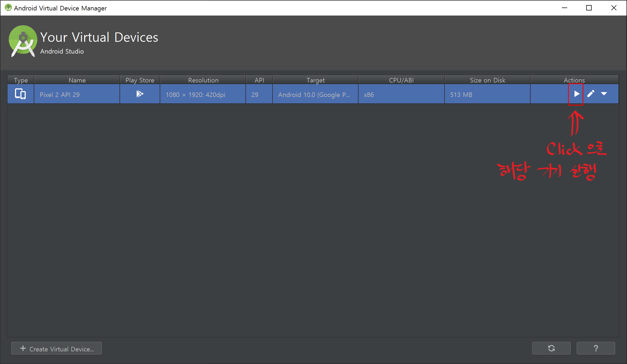Viewport: 627px width, 364px height.
Task: Click the Resolution column header
Action: point(203,80)
